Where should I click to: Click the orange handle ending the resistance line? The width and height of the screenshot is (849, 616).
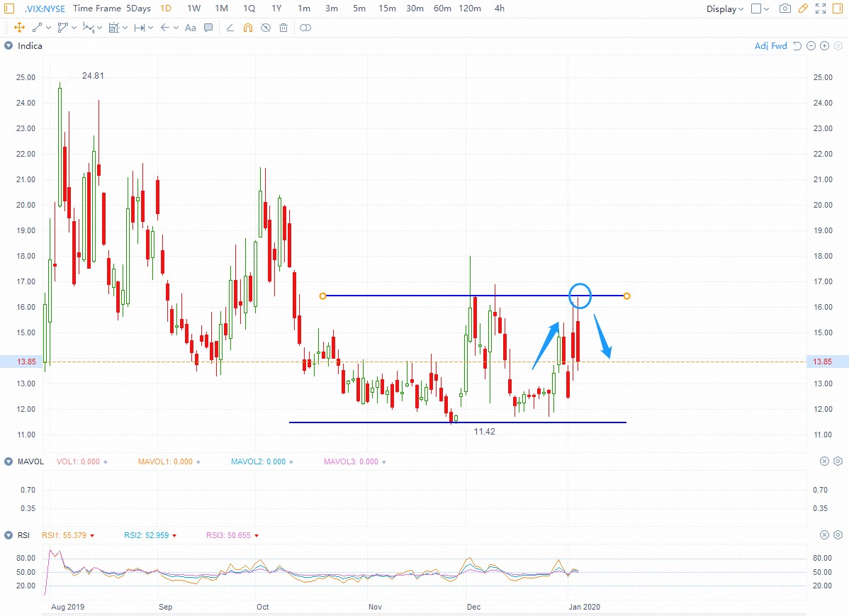pos(626,296)
